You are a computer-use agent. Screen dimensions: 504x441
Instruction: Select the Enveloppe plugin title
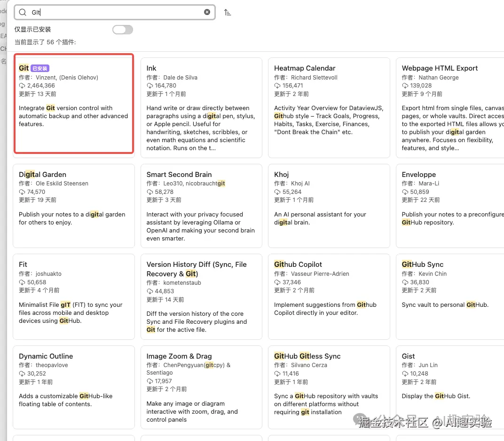[x=418, y=174]
